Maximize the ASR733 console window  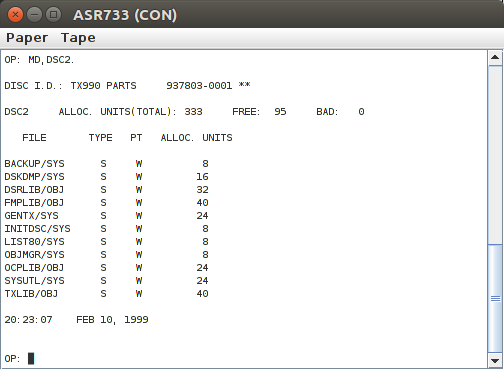click(53, 15)
